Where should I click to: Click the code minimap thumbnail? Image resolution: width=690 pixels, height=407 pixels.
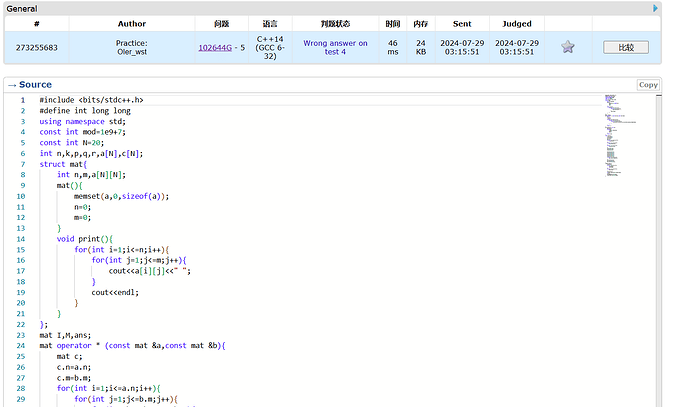coord(620,136)
